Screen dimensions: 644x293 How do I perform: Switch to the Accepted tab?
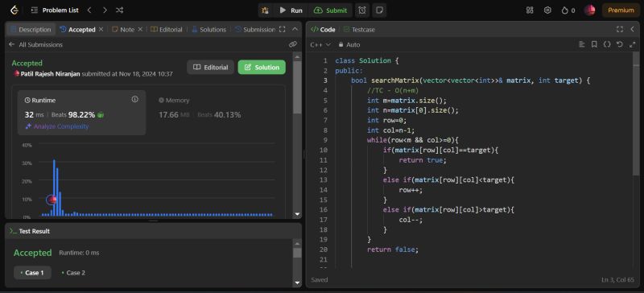click(x=77, y=30)
